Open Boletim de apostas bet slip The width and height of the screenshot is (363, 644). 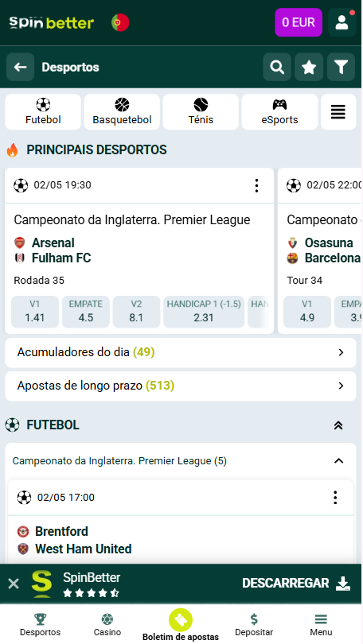[181, 625]
